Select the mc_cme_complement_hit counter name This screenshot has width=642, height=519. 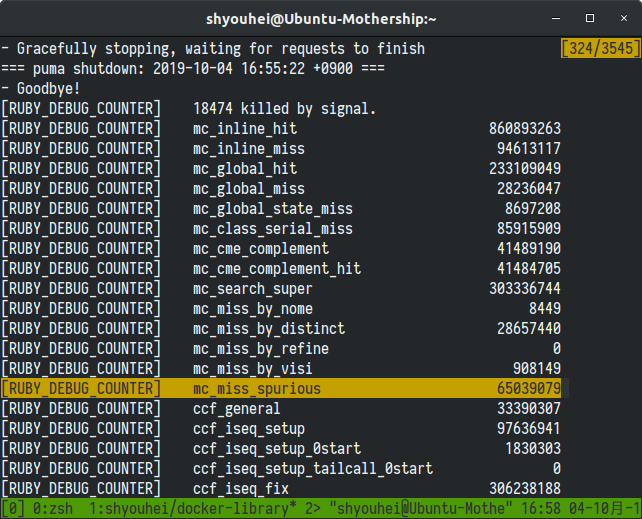click(277, 269)
